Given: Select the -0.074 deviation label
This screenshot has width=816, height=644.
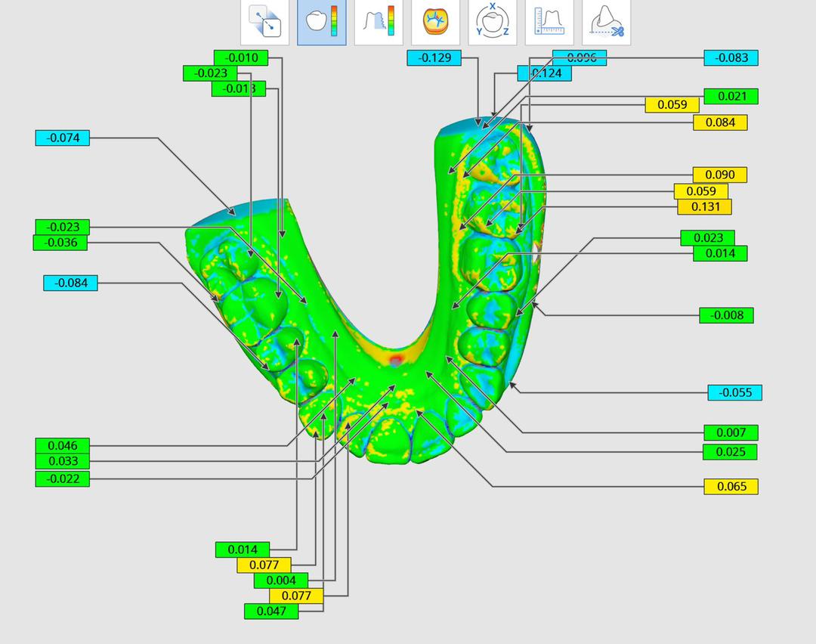Looking at the screenshot, I should tap(62, 138).
